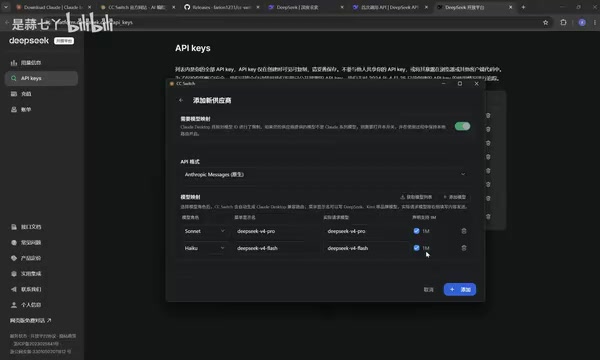Image resolution: width=600 pixels, height=360 pixels.
Task: Uncheck the 1M checkbox in Haiku row
Action: click(416, 248)
